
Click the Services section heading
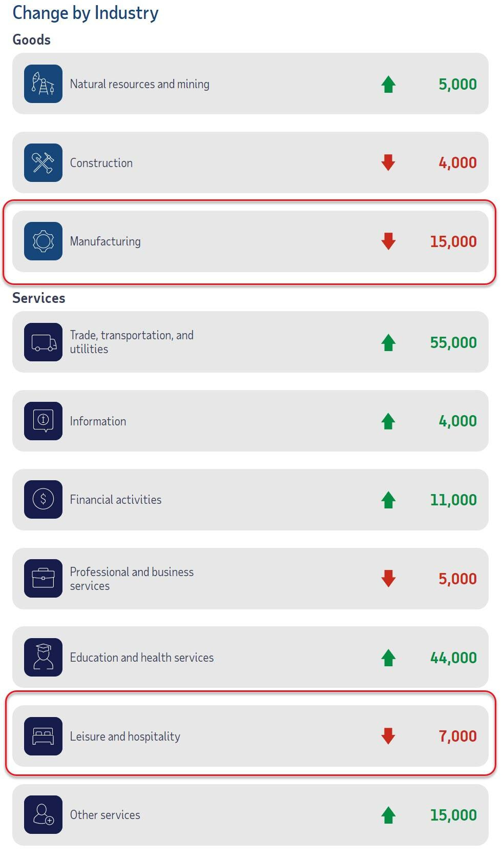tap(39, 298)
